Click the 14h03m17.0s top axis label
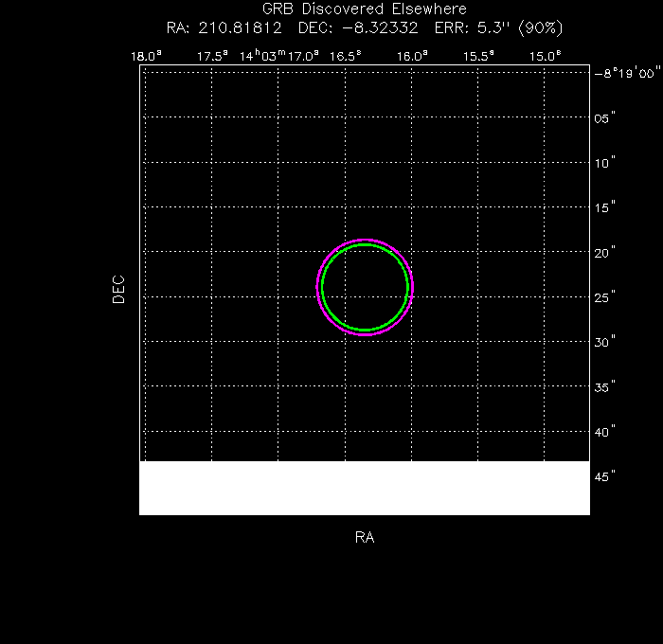663x644 pixels. point(278,56)
